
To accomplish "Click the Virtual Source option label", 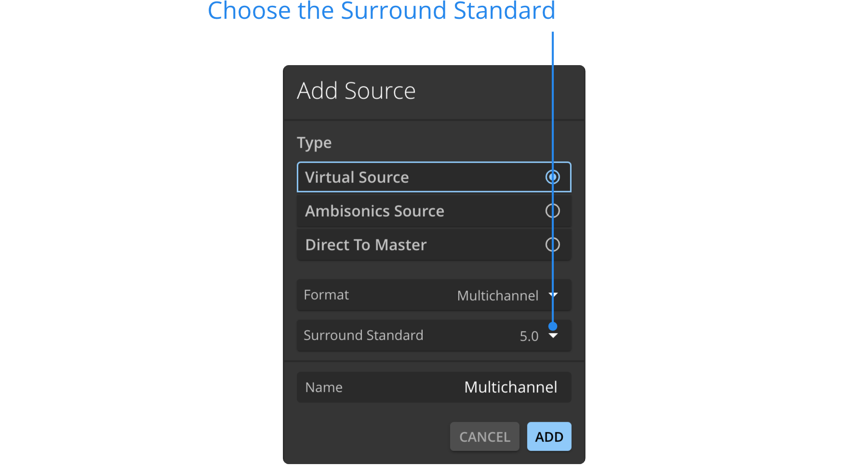I will click(x=357, y=177).
